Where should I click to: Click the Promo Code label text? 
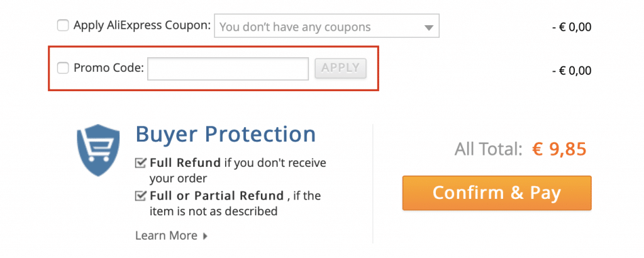coord(109,68)
